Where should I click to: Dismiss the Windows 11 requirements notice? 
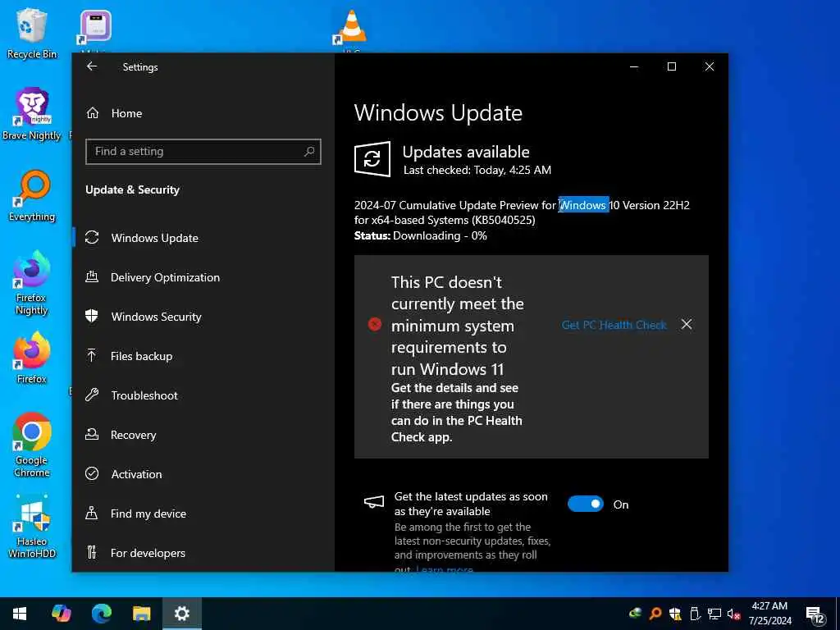point(687,324)
